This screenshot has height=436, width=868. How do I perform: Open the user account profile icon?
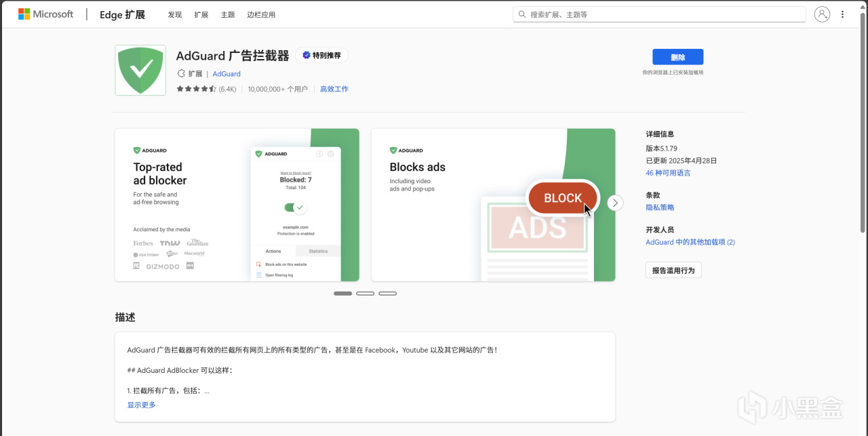[x=822, y=14]
